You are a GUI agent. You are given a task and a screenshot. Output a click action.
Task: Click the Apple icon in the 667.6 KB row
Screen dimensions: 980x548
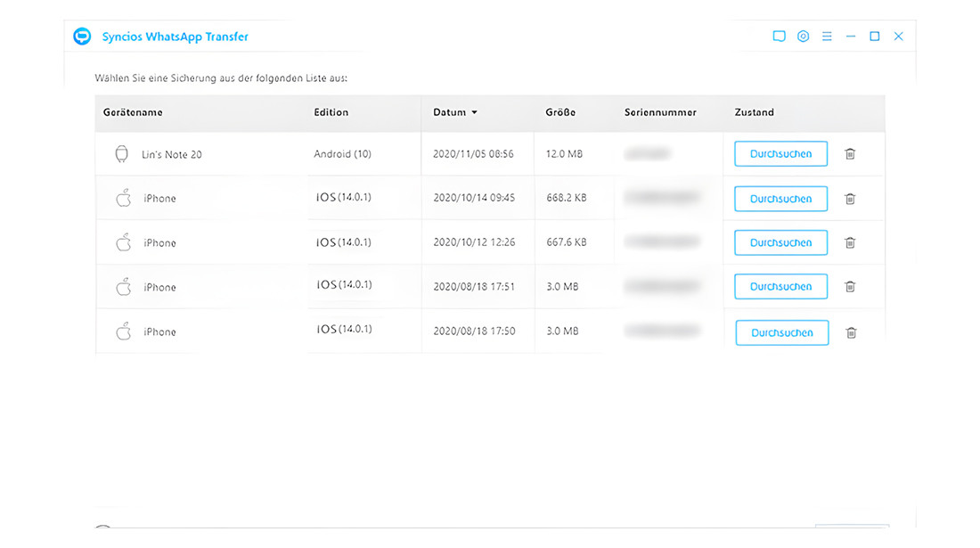[x=124, y=241]
